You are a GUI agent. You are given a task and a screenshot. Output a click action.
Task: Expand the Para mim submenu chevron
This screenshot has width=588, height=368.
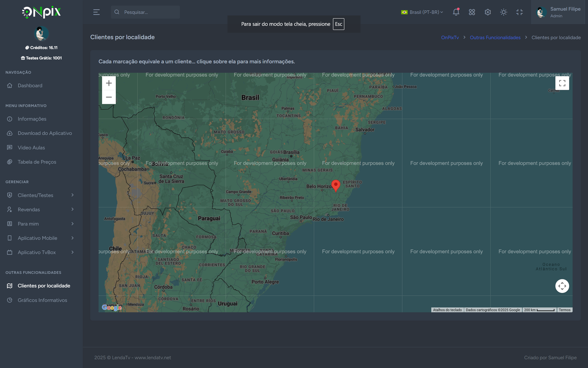72,224
